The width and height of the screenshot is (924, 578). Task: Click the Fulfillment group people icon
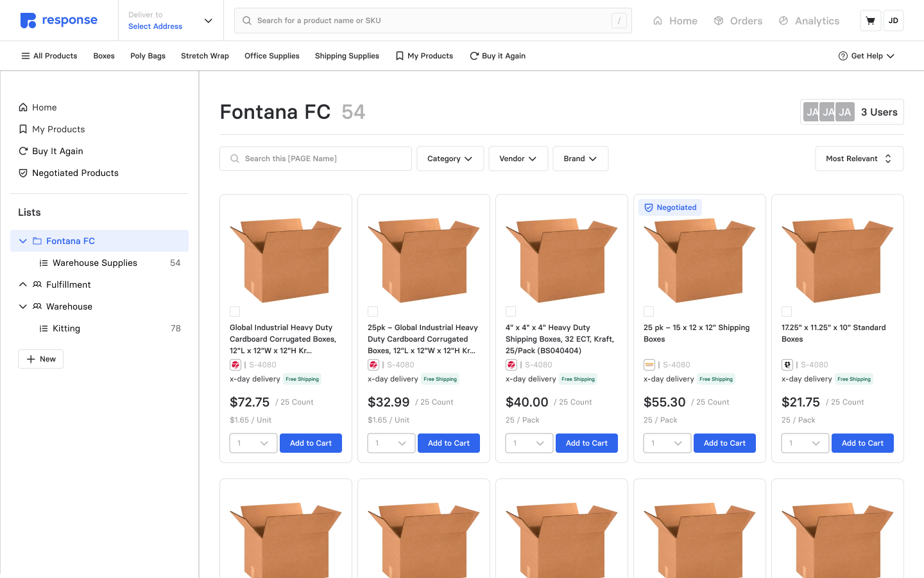pos(37,285)
